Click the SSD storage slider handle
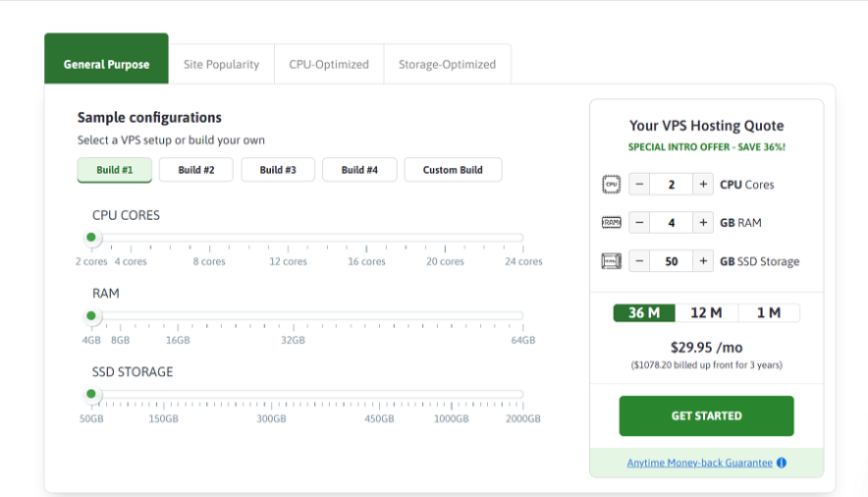Screen dimensions: 868x497 (x=91, y=394)
